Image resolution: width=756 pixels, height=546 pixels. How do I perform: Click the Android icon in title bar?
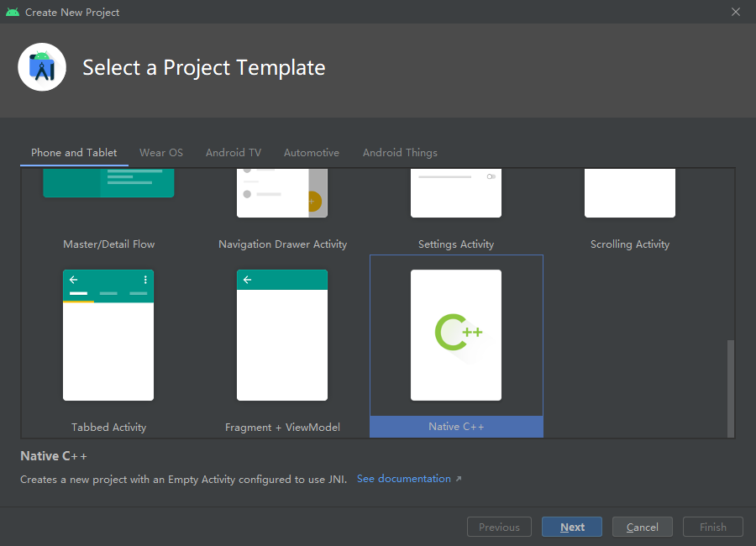(12, 12)
